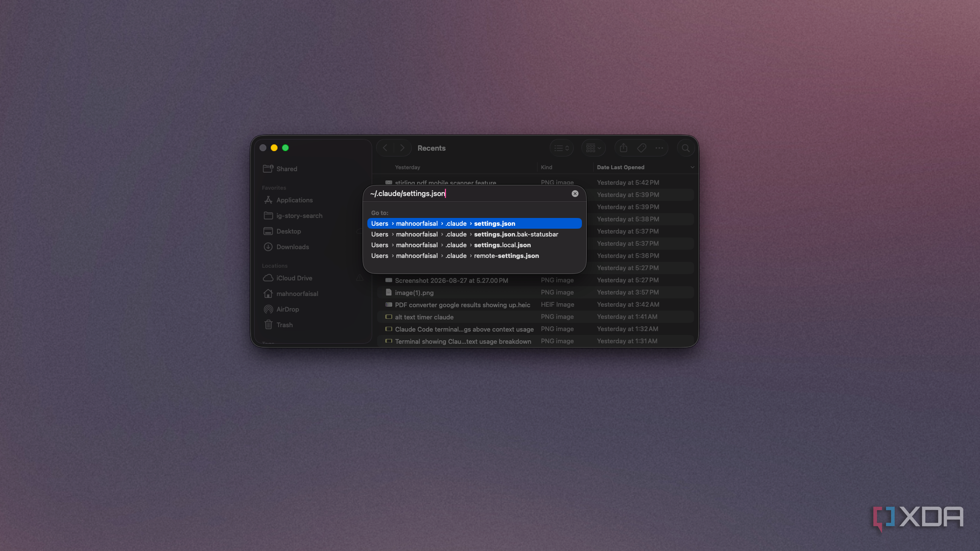Pick the settings.local.json suggestion
This screenshot has height=551, width=980.
coord(474,245)
